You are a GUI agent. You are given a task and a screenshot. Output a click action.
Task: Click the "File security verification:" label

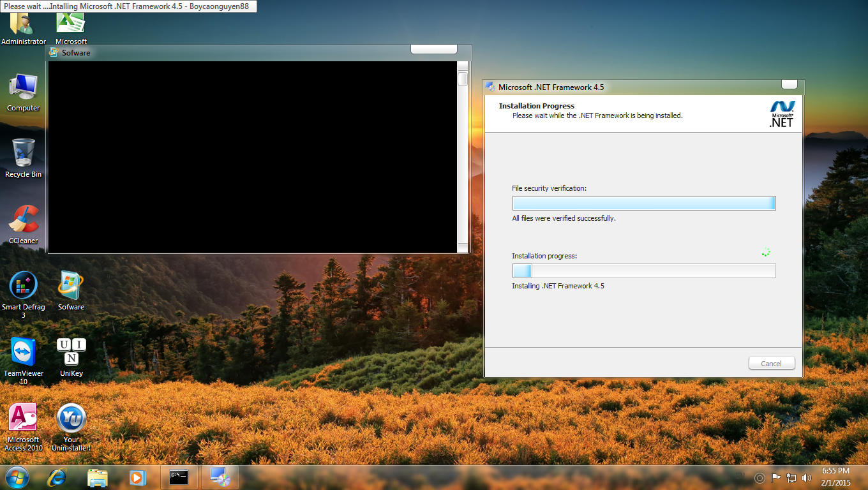pos(549,188)
